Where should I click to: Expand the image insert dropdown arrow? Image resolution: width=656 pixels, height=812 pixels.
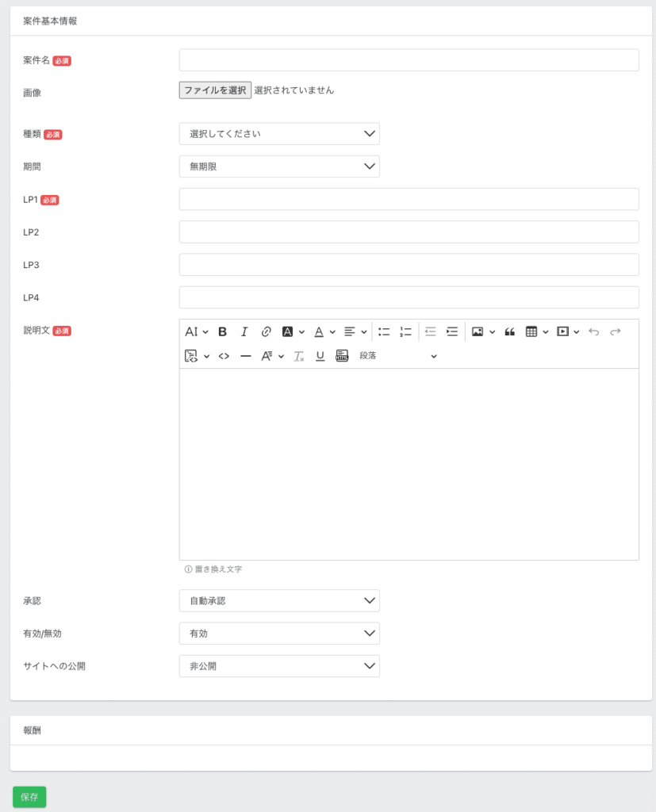(493, 332)
